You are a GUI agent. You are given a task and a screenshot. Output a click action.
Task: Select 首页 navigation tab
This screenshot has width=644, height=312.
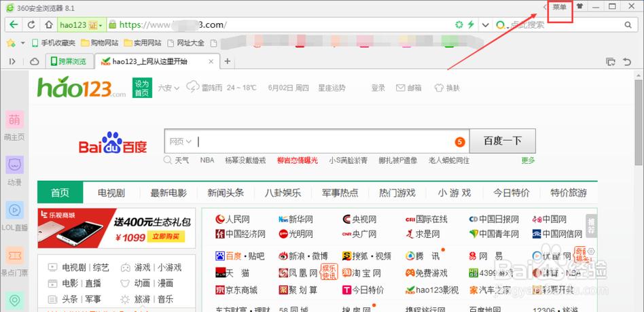[x=60, y=192]
